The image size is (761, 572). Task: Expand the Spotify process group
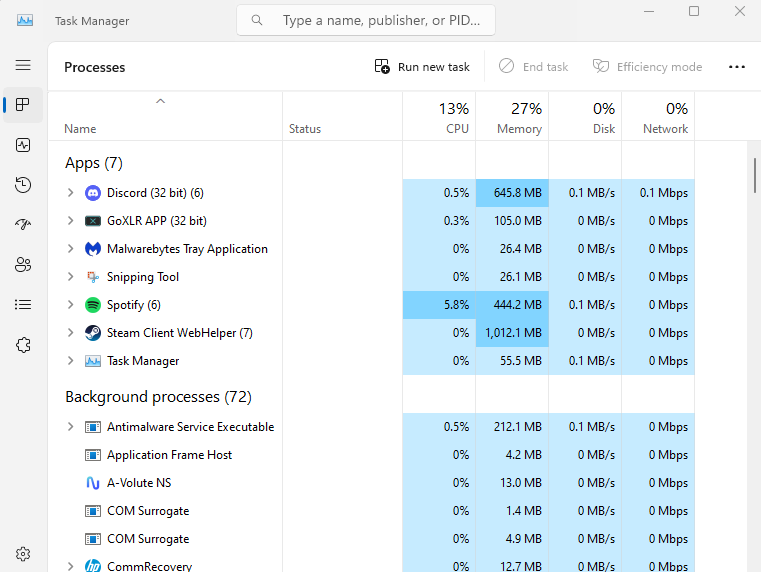[70, 305]
